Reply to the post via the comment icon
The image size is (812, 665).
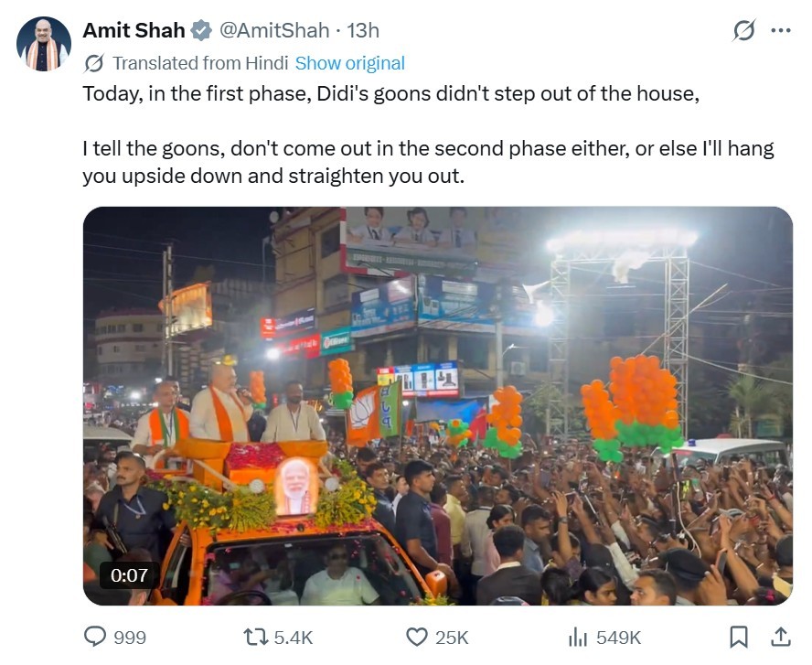coord(95,637)
